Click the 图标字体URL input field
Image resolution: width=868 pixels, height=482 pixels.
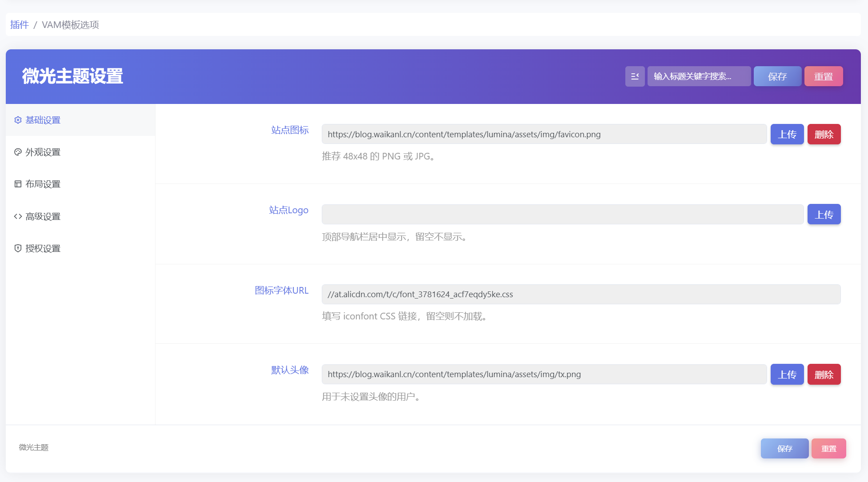pyautogui.click(x=581, y=294)
